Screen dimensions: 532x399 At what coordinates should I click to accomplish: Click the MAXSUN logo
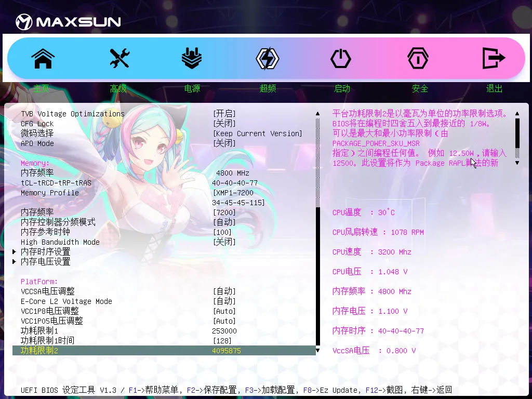68,22
